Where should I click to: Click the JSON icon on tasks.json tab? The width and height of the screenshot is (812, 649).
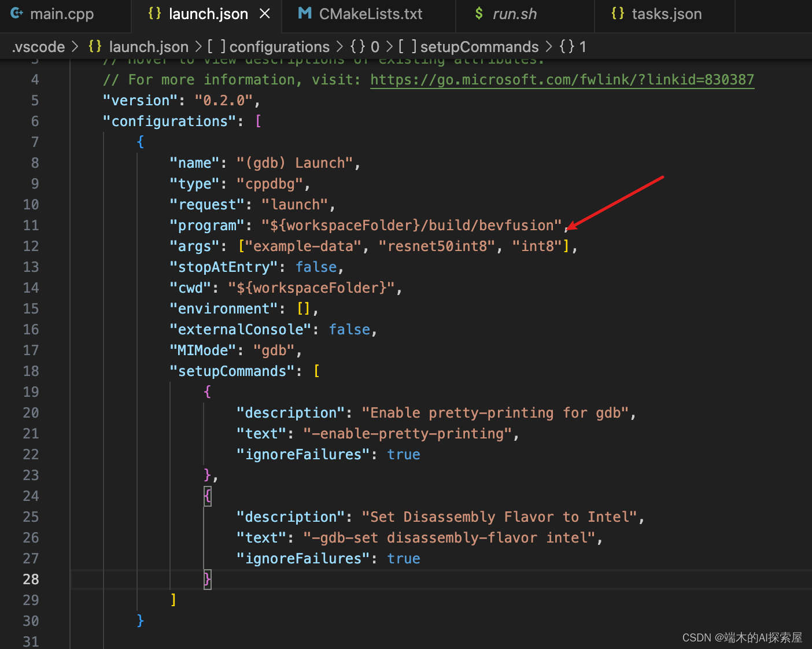[617, 13]
